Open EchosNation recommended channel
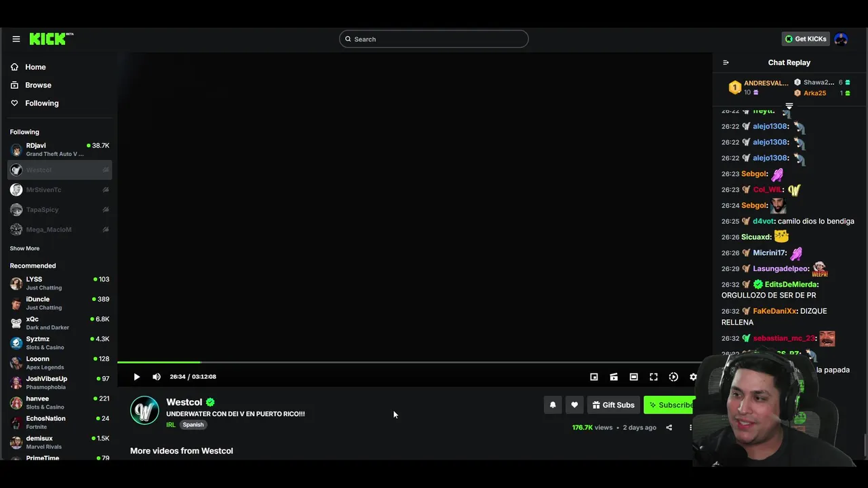868x488 pixels. [x=60, y=422]
